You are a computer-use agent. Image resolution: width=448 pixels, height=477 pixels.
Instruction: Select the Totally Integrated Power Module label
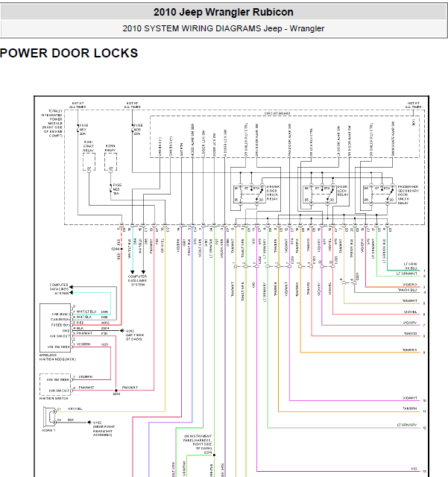(51, 124)
